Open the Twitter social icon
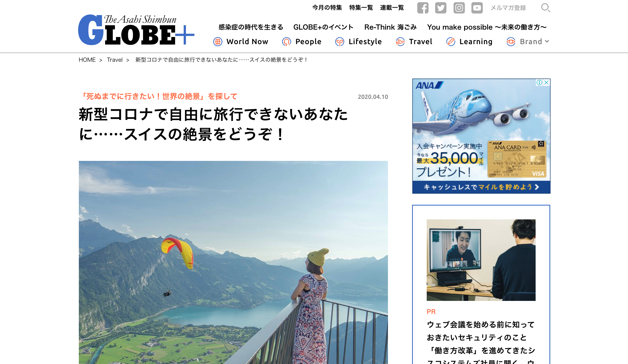Viewport: 628px width, 364px height. click(x=441, y=8)
